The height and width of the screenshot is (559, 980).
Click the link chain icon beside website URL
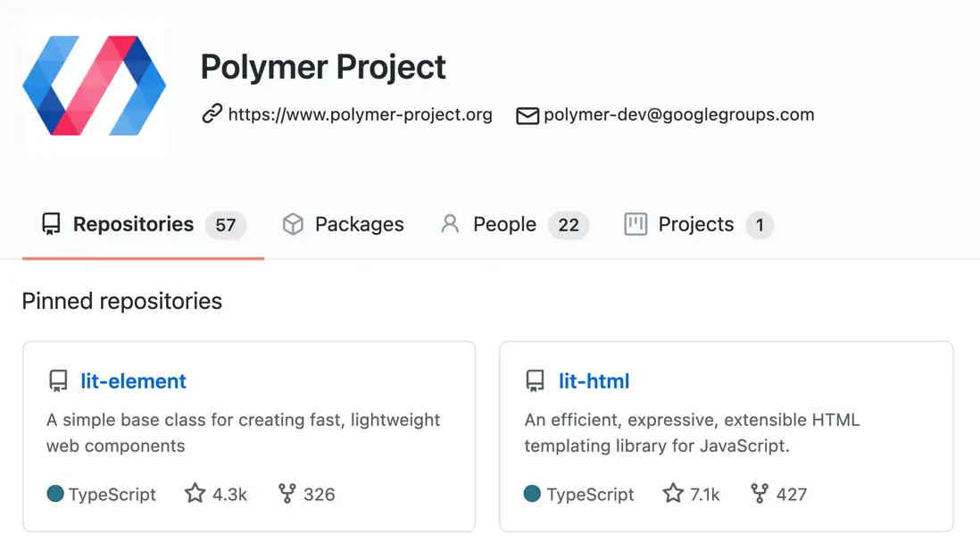pyautogui.click(x=212, y=114)
